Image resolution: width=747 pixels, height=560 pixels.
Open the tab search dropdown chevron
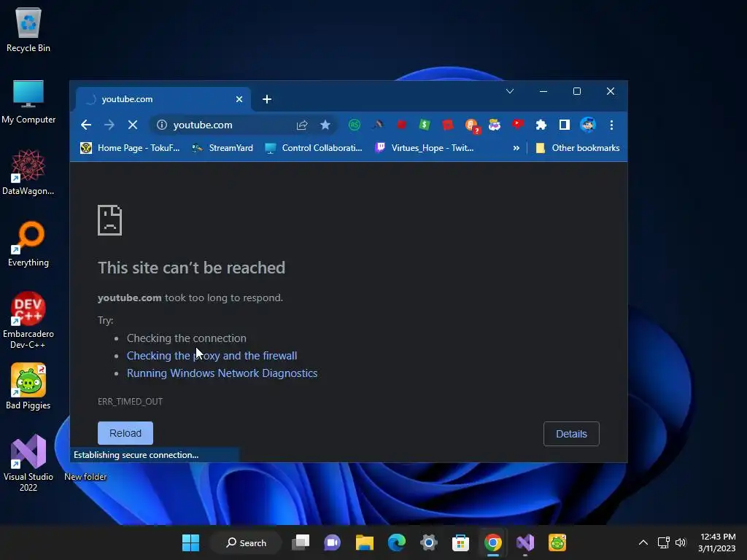[x=510, y=91]
